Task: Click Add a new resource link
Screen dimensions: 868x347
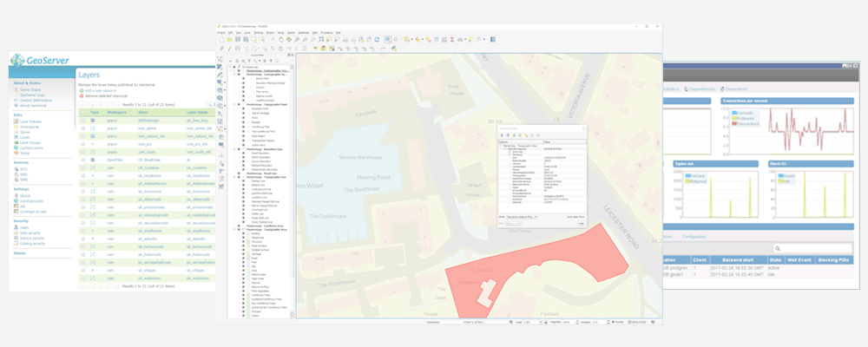Action: [101, 91]
